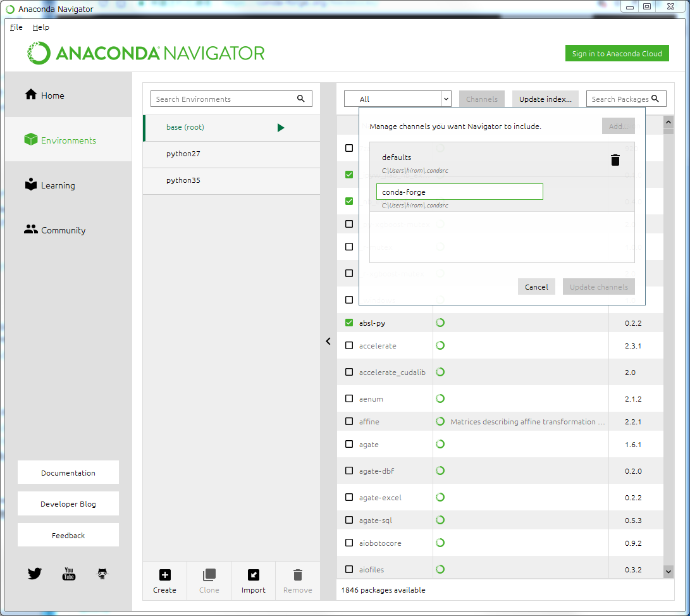Image resolution: width=690 pixels, height=616 pixels.
Task: Select the python27 environment
Action: [x=231, y=154]
